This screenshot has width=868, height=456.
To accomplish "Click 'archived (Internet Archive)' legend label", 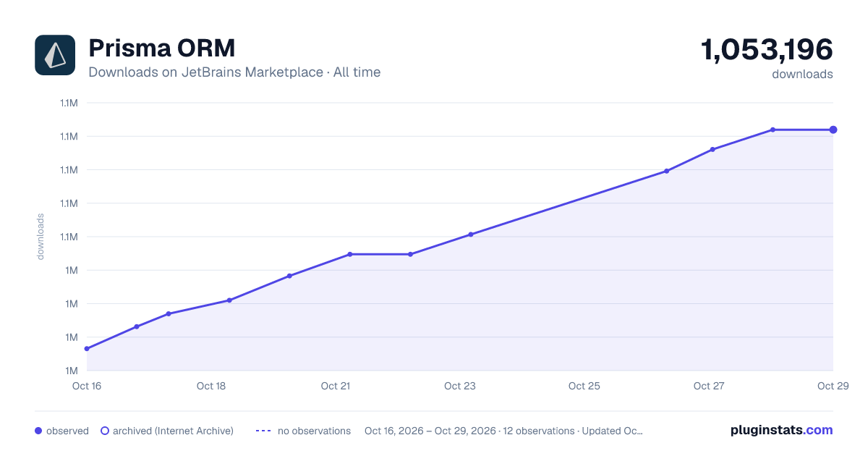I will point(173,431).
